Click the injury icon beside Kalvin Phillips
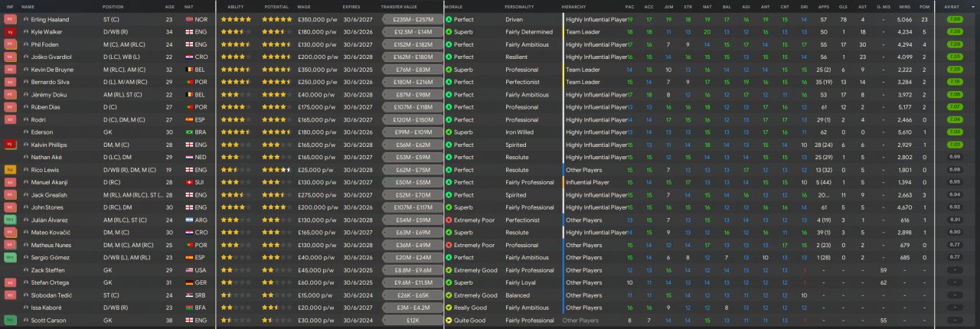This screenshot has width=980, height=329. click(x=10, y=145)
